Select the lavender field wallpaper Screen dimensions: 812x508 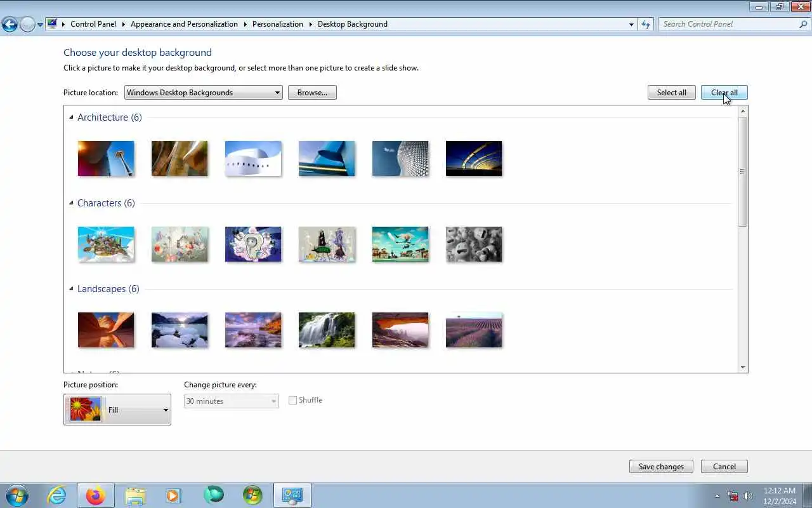[474, 330]
